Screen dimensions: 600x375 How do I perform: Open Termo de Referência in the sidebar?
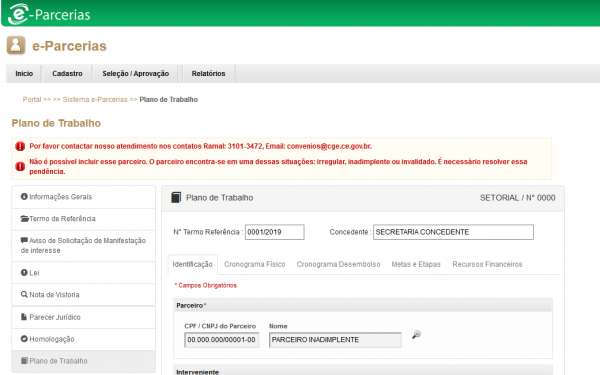[84, 219]
